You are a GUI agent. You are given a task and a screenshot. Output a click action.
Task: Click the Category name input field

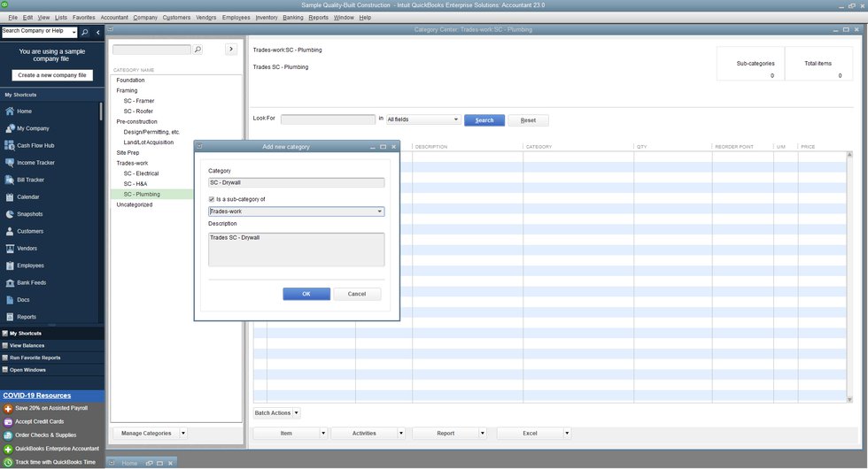pos(296,182)
